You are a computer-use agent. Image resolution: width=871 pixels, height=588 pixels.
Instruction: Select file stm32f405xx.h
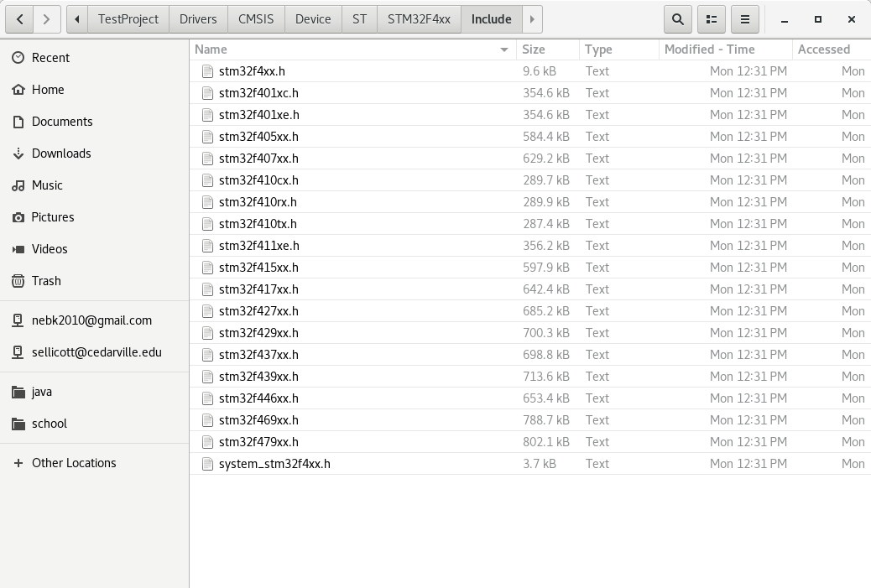(x=530, y=137)
